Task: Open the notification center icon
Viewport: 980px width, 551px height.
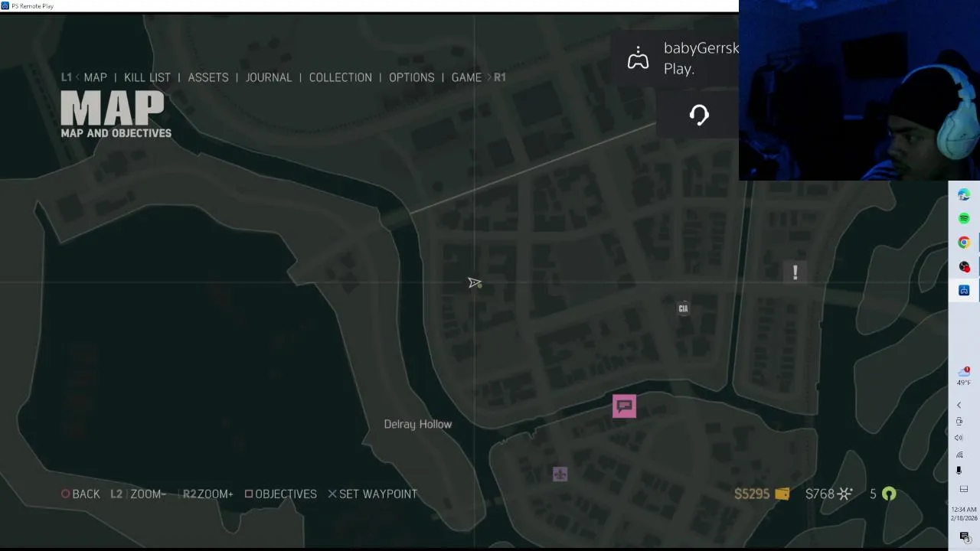Action: pos(965,537)
